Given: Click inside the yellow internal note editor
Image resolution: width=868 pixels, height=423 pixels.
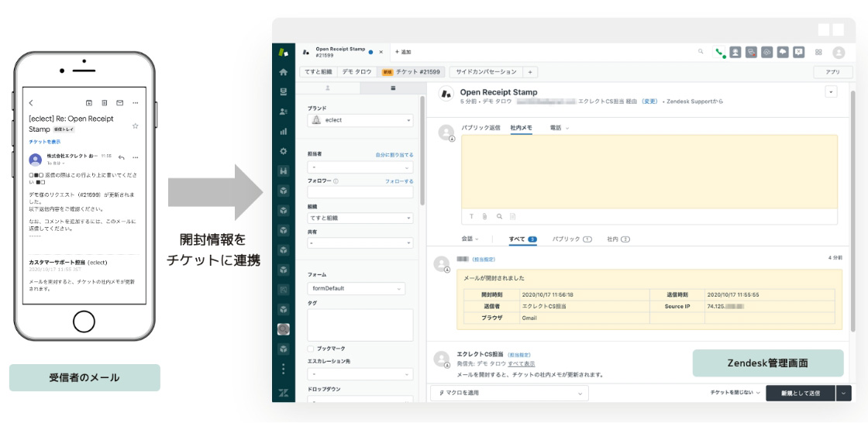Looking at the screenshot, I should click(x=649, y=172).
